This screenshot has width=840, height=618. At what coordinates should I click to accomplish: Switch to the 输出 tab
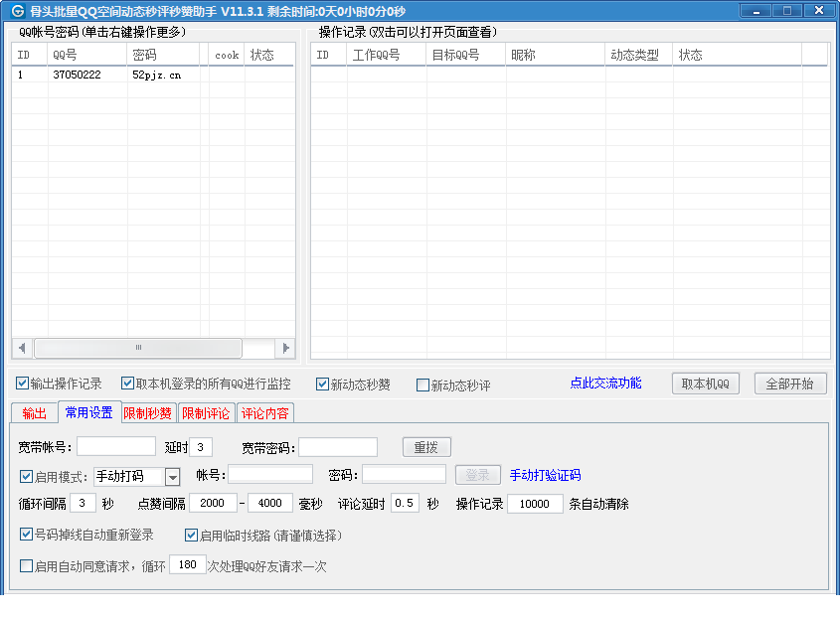click(34, 413)
